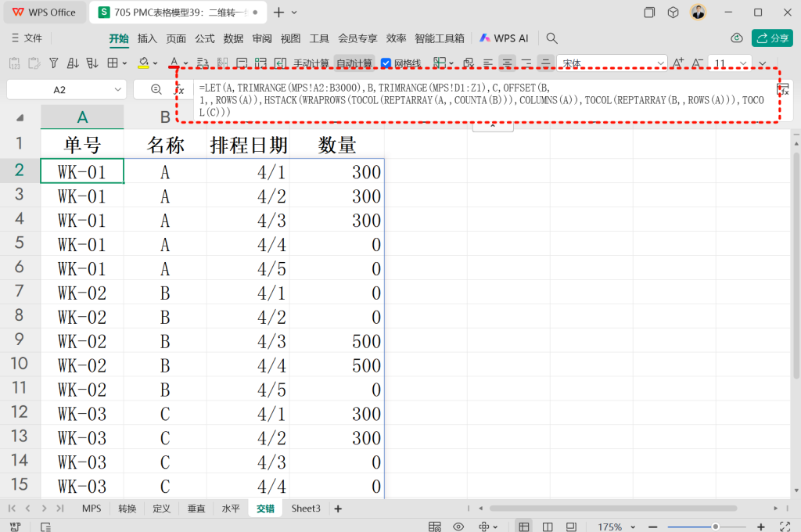The height and width of the screenshot is (532, 801).
Task: Click the zoom slider handle
Action: [716, 527]
